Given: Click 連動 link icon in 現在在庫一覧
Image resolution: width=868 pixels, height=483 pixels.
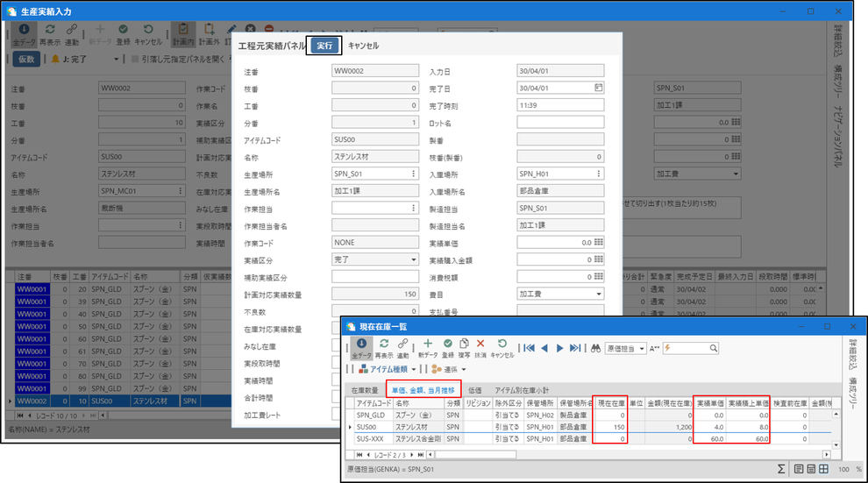Looking at the screenshot, I should coord(403,344).
